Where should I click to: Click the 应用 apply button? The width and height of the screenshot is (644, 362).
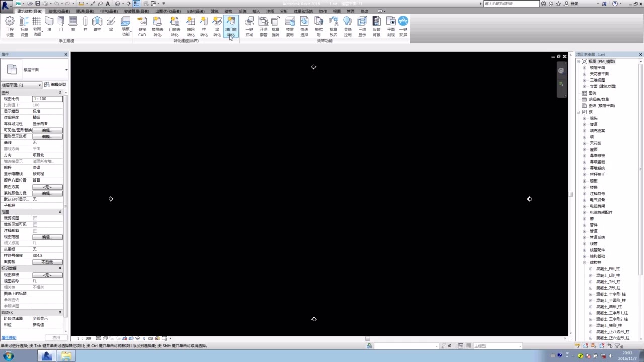pos(56,338)
